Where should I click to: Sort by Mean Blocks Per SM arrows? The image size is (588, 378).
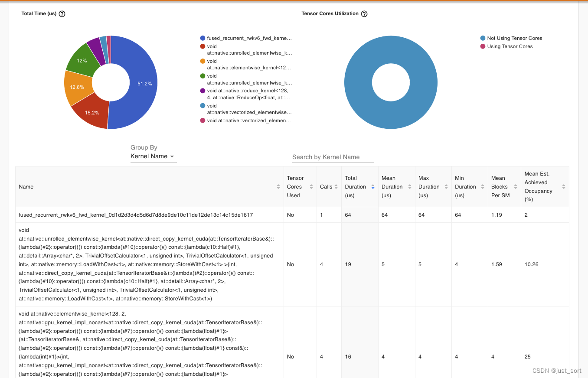click(516, 187)
